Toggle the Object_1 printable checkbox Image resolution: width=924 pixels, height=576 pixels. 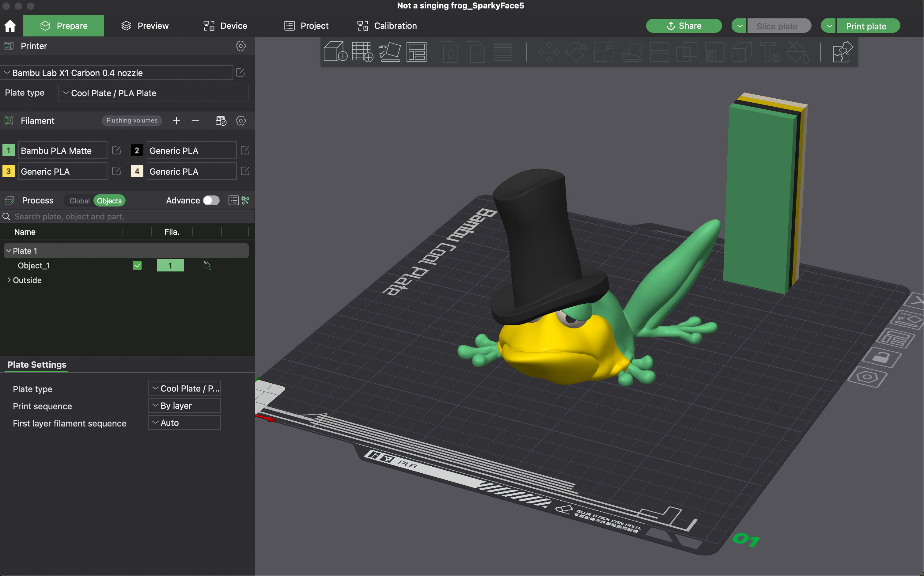[x=137, y=266]
